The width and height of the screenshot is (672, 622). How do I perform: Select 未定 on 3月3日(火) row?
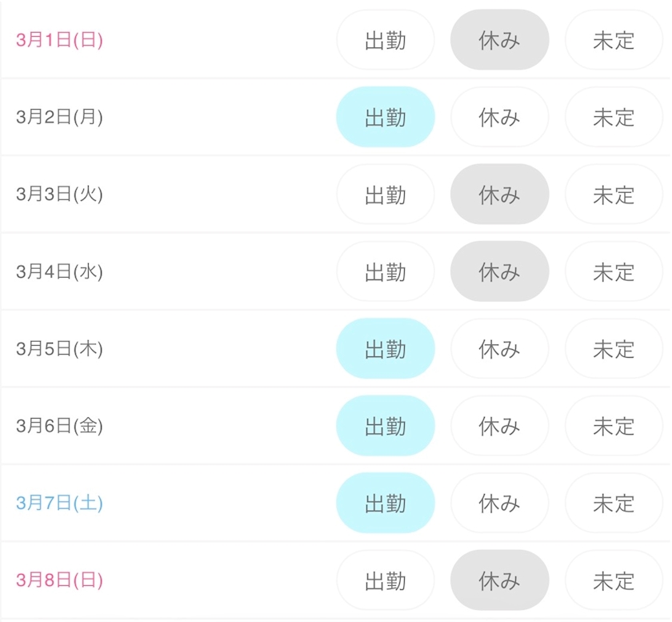(614, 195)
